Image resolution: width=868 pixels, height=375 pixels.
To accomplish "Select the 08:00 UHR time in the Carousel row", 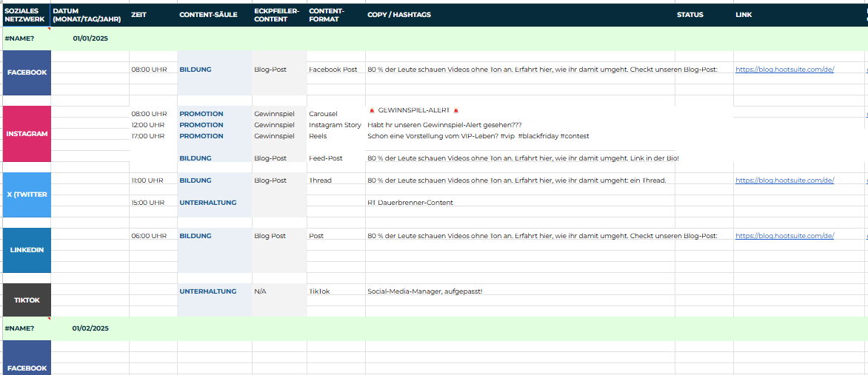I will coord(149,114).
